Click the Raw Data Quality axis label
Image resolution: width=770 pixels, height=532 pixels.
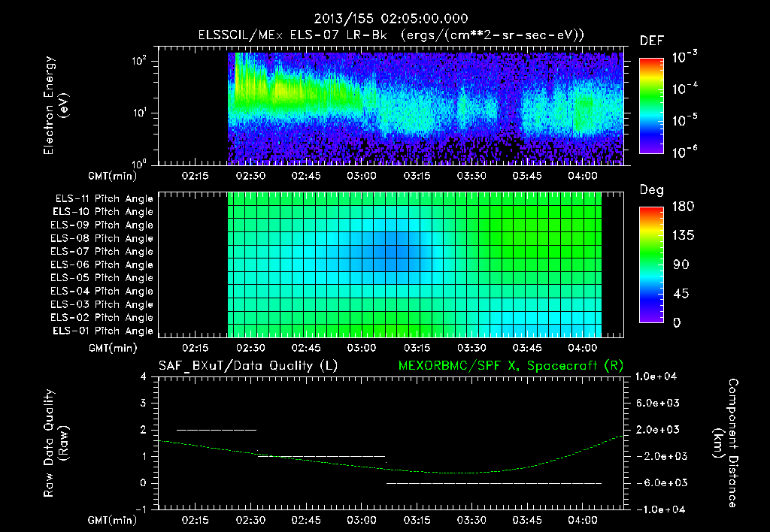pyautogui.click(x=56, y=443)
